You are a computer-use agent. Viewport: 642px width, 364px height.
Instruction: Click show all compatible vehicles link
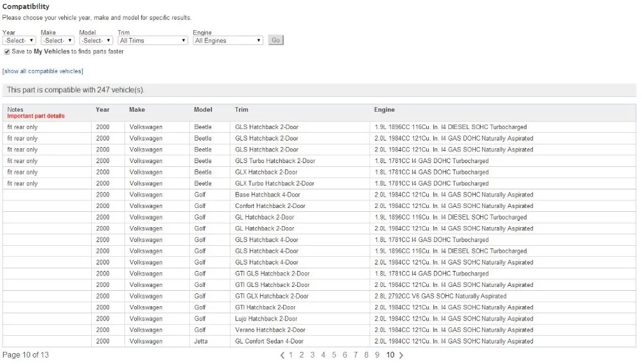click(42, 71)
